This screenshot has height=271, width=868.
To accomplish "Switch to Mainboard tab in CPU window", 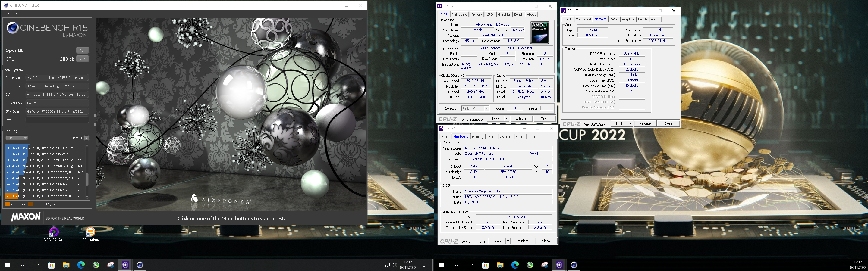I will point(459,14).
